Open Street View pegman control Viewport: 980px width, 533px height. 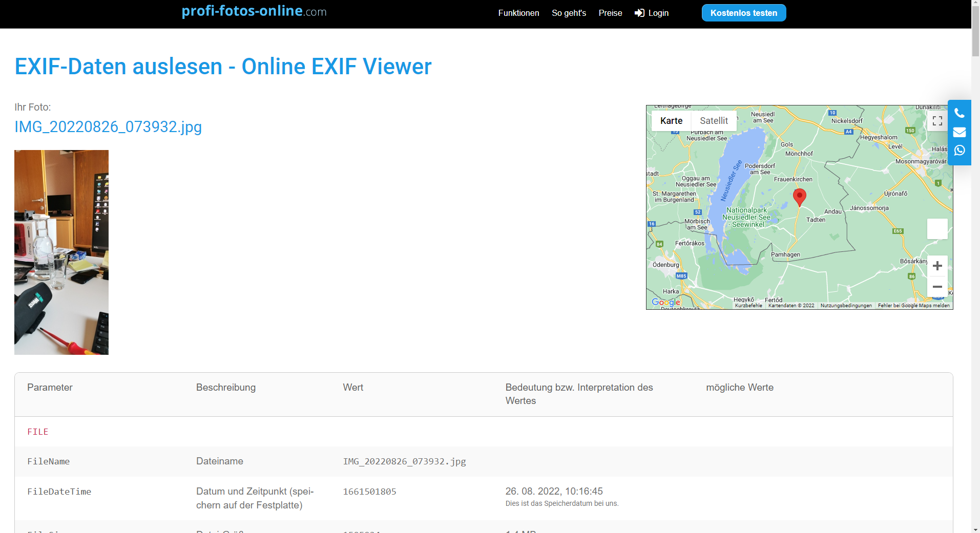click(937, 229)
